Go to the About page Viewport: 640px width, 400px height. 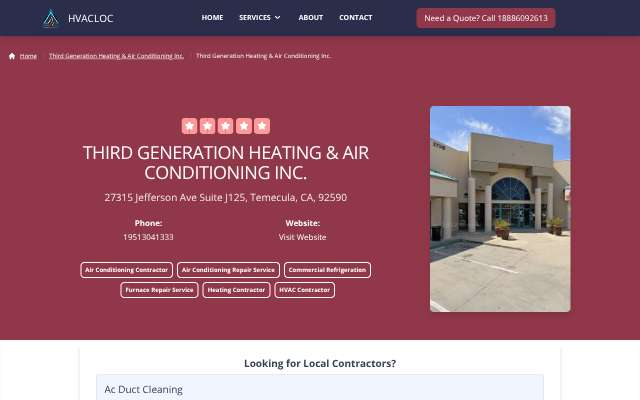pyautogui.click(x=311, y=18)
